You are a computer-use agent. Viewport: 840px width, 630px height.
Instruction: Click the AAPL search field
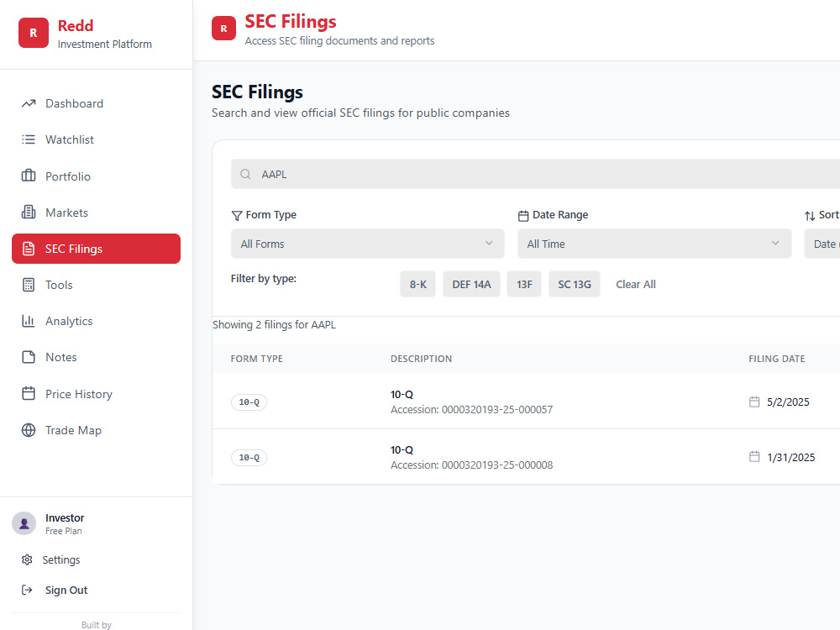click(x=535, y=174)
